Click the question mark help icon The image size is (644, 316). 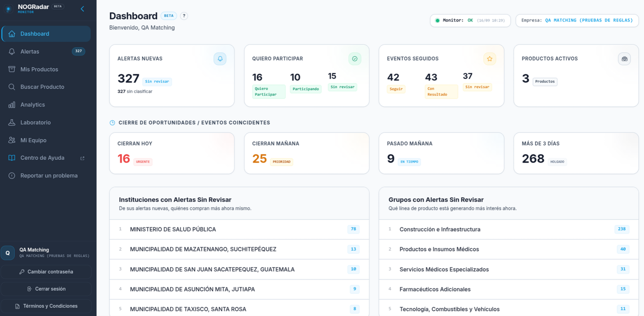pyautogui.click(x=184, y=16)
